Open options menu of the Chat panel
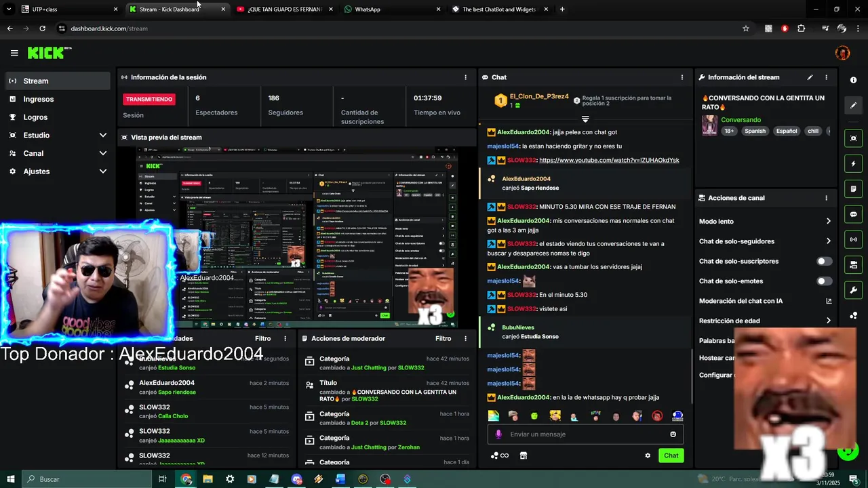This screenshot has width=868, height=488. (682, 77)
